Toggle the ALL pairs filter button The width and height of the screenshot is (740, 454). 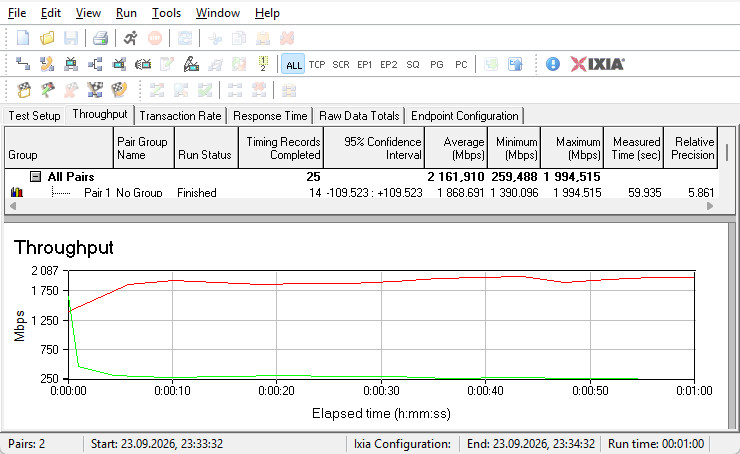(x=293, y=64)
